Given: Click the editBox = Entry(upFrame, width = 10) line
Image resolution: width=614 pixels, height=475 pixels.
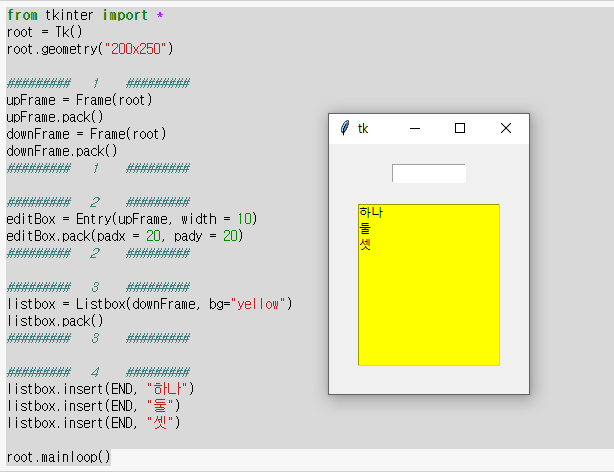Looking at the screenshot, I should point(132,219).
